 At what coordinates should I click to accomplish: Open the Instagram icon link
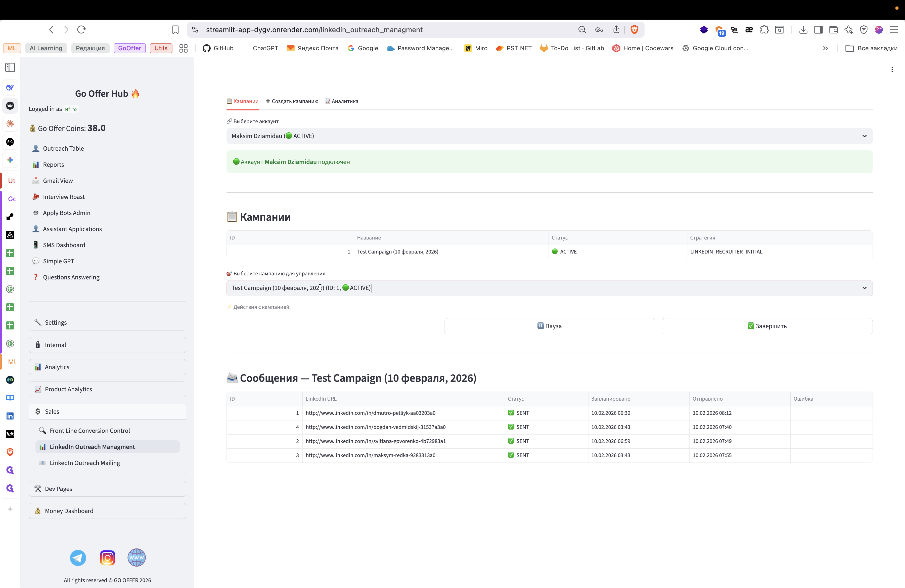point(107,558)
